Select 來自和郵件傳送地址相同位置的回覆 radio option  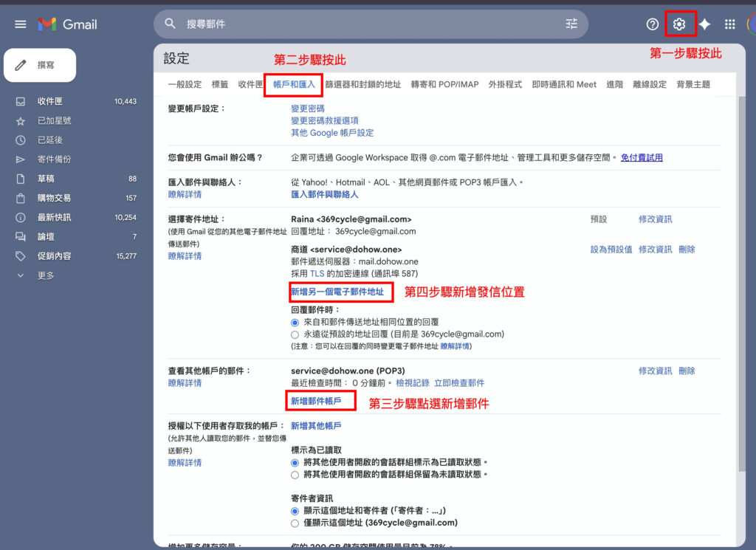295,323
